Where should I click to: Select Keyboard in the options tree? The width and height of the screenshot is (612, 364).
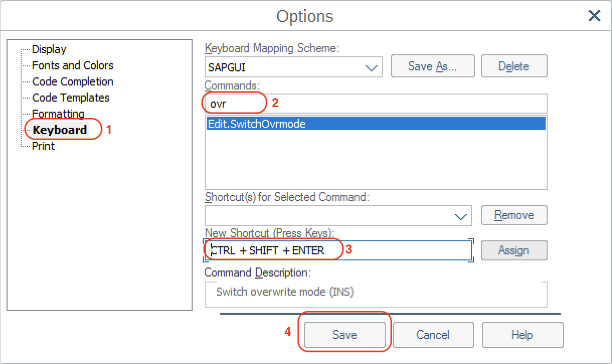59,129
